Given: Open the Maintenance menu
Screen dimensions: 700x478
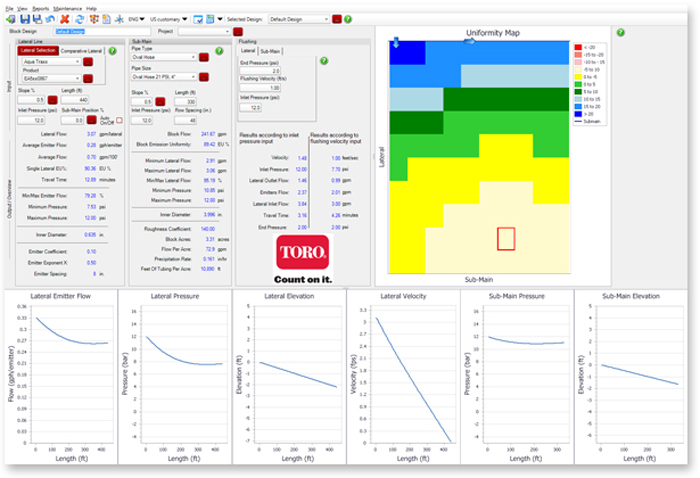Looking at the screenshot, I should pos(68,7).
